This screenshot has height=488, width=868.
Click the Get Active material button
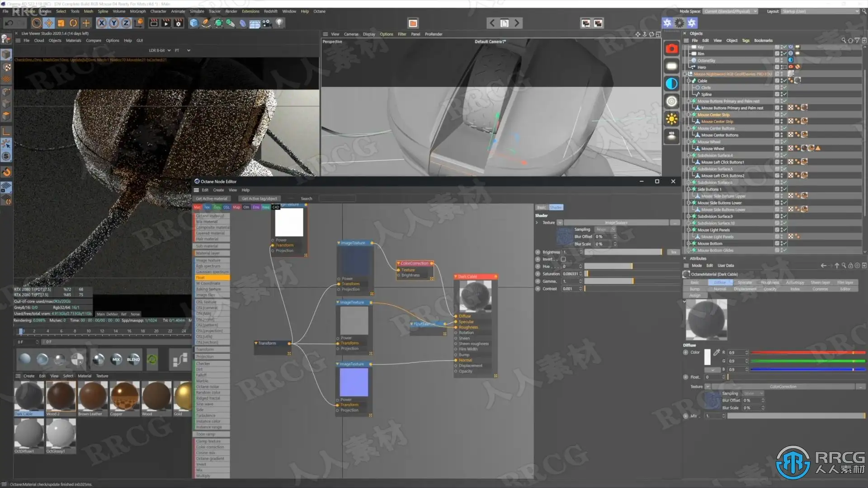click(212, 198)
